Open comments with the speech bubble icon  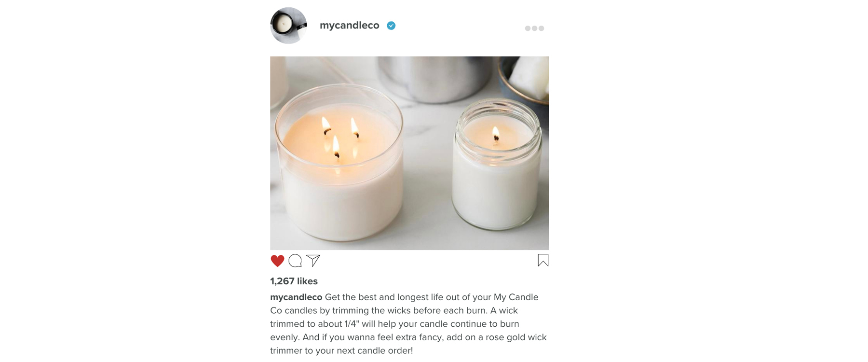click(295, 261)
